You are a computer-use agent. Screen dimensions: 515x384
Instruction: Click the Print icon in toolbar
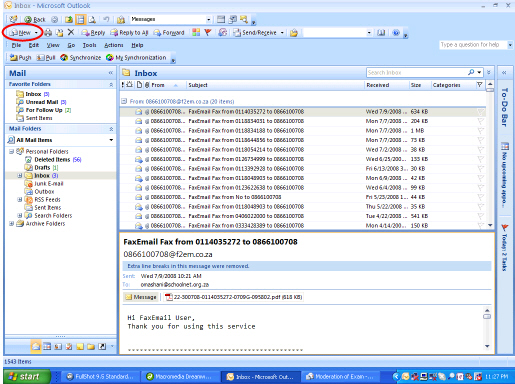pos(48,32)
